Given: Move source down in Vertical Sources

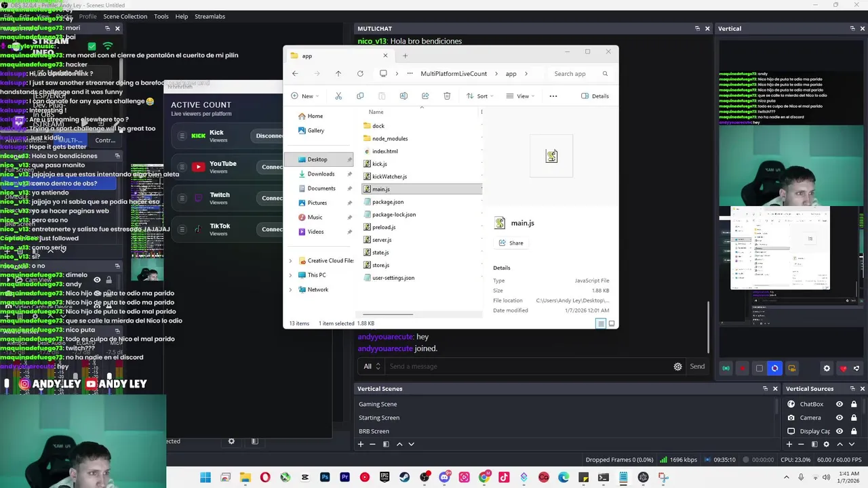Looking at the screenshot, I should [851, 444].
